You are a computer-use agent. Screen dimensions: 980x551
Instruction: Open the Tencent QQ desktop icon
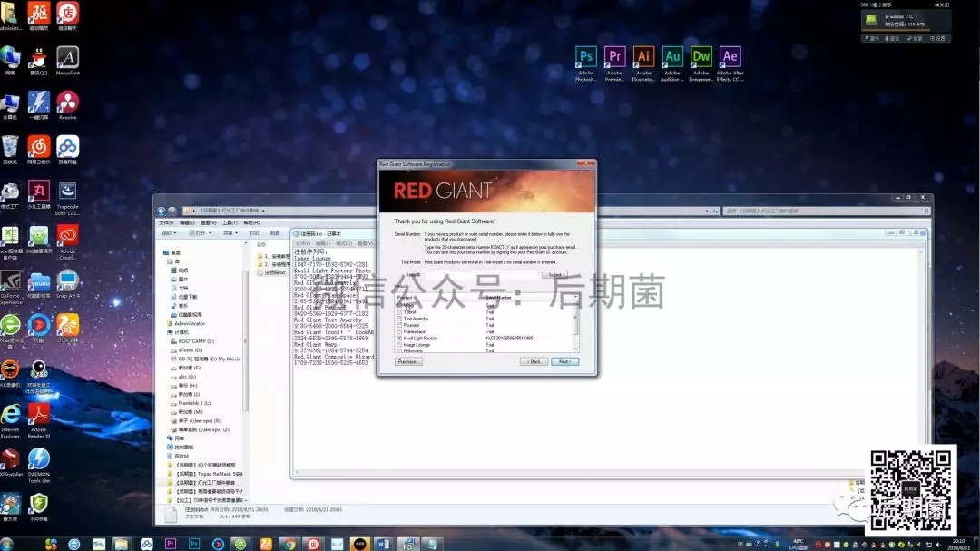[x=39, y=62]
